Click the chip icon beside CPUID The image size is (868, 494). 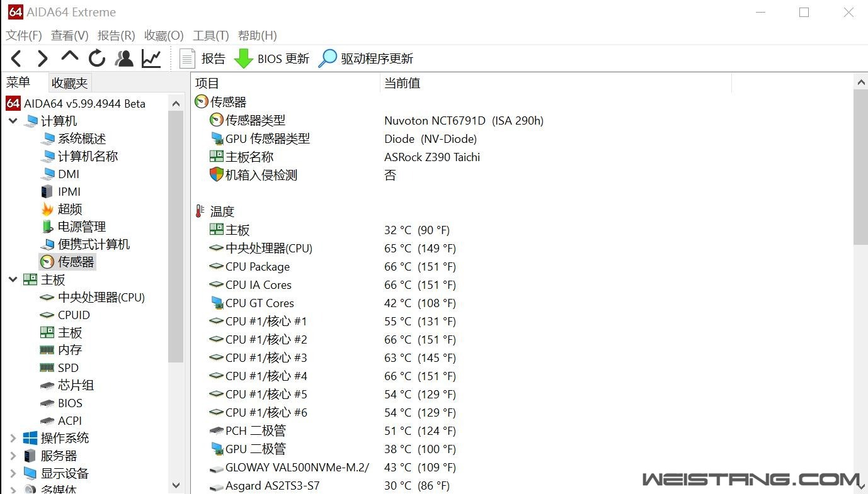click(x=47, y=315)
